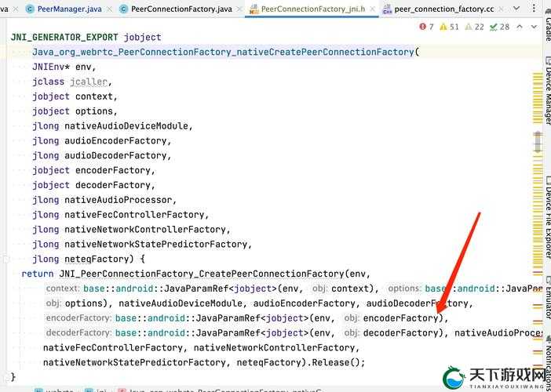
Task: Close the peer_connection_factory.cc tab
Action: pyautogui.click(x=502, y=9)
